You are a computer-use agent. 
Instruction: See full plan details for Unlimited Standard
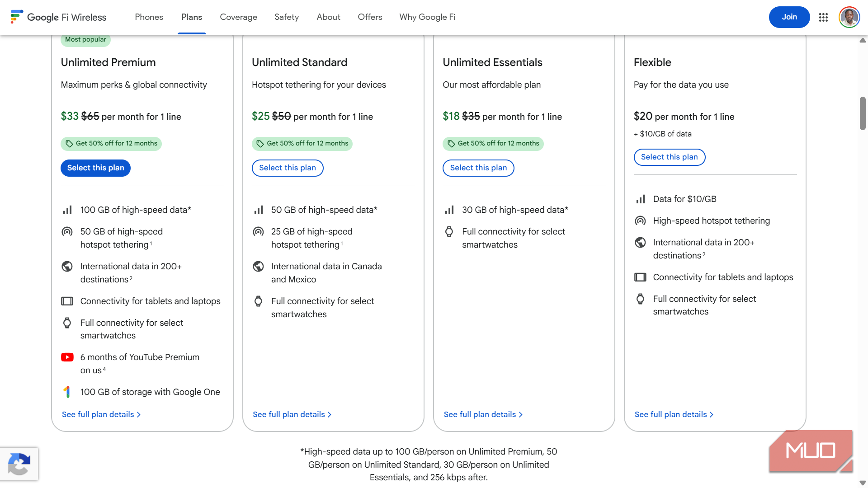click(x=292, y=415)
